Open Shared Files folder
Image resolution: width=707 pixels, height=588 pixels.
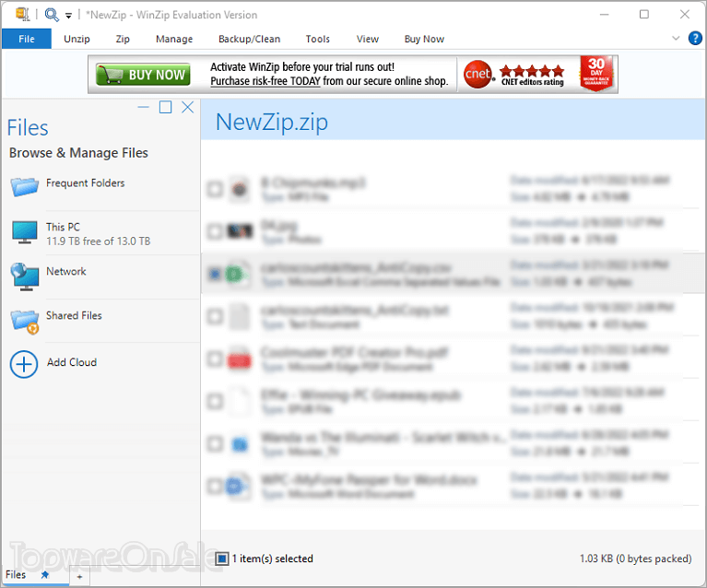pos(74,315)
